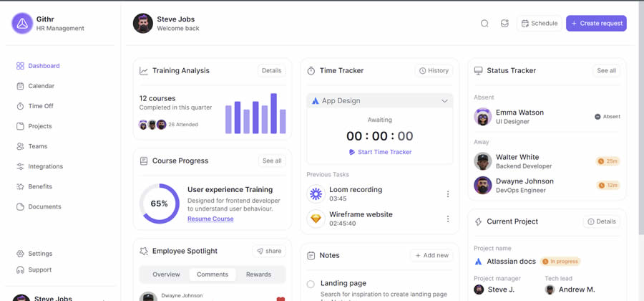
Task: Select Integrations from the sidebar
Action: (45, 166)
